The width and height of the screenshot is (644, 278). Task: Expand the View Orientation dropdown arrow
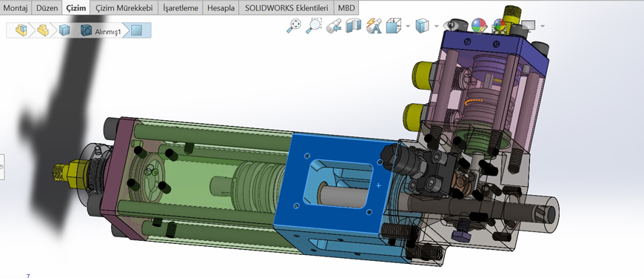[407, 27]
